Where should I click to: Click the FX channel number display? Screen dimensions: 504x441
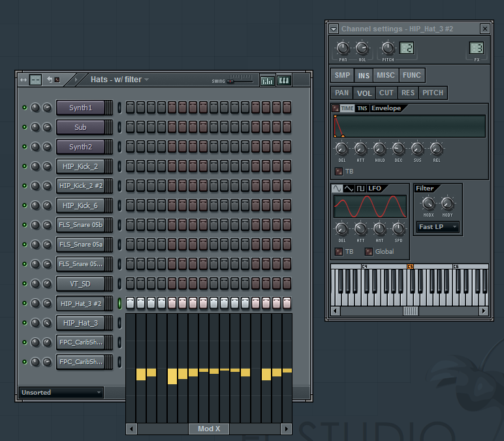click(x=476, y=48)
